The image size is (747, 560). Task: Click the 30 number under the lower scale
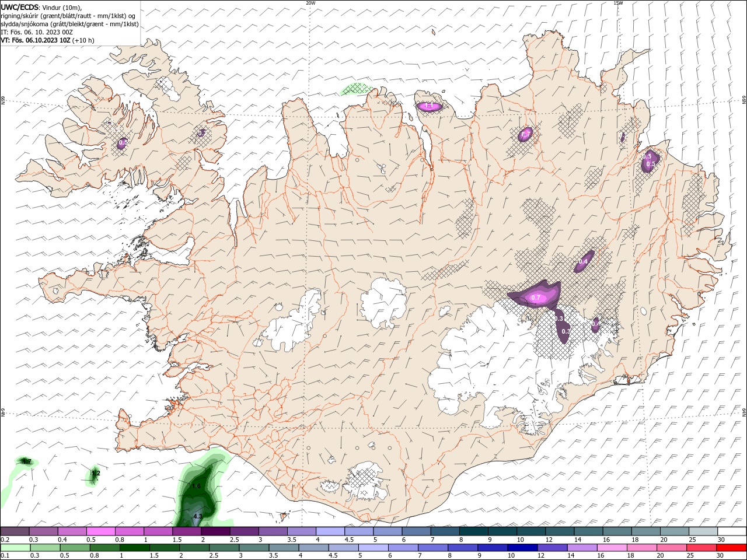720,556
